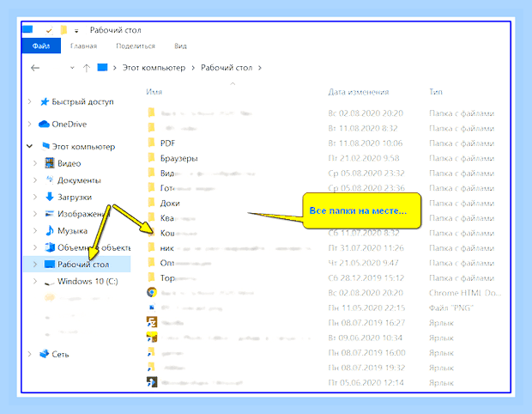Screen dimensions: 532x414
Task: Click Рабочий стол in the address bar
Action: point(227,68)
